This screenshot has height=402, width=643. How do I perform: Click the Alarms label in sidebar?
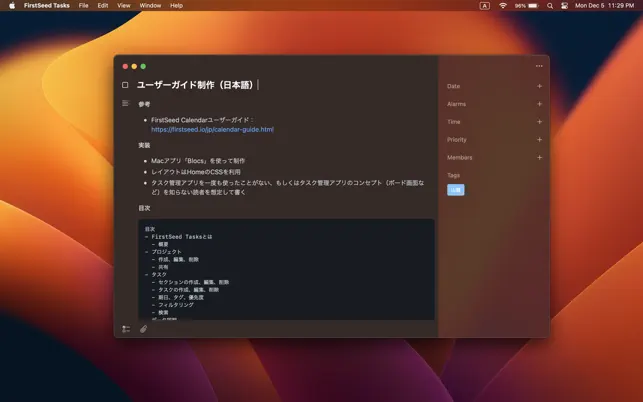coord(456,104)
